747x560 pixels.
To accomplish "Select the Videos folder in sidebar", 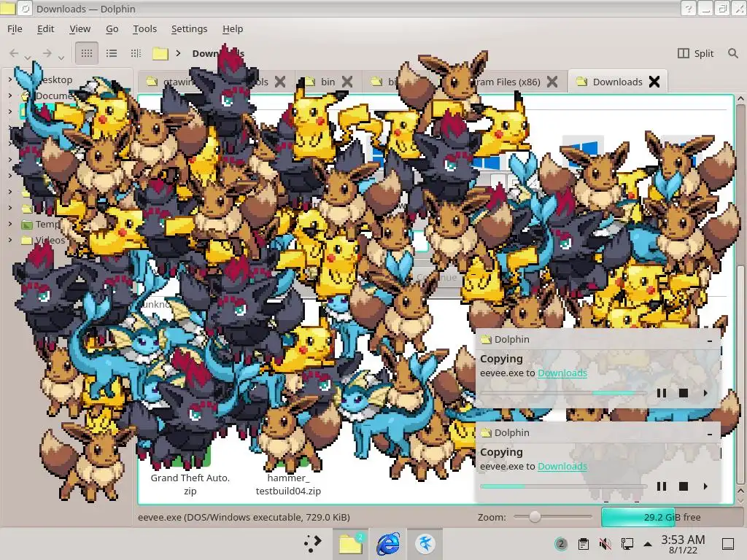I will 43,240.
